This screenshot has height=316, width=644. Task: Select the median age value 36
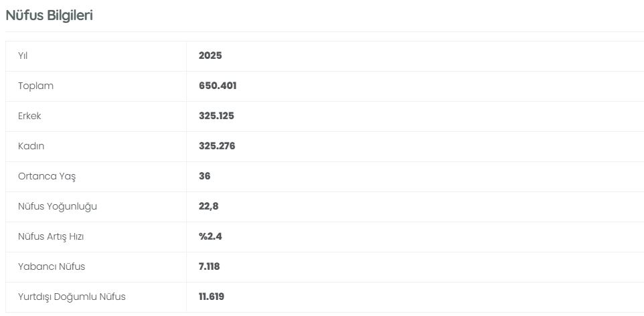(x=205, y=176)
